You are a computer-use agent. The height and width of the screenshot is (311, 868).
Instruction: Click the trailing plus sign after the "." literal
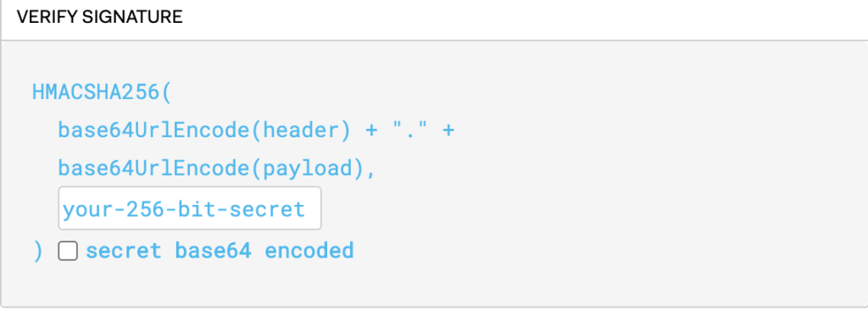pyautogui.click(x=448, y=131)
